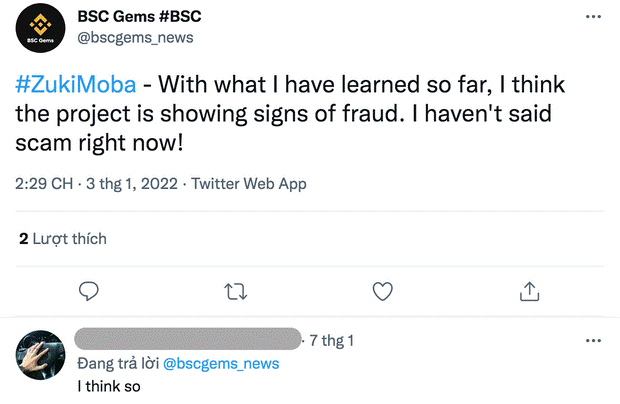
Task: Open the 3 thg 1, 2022 date link
Action: 132,184
